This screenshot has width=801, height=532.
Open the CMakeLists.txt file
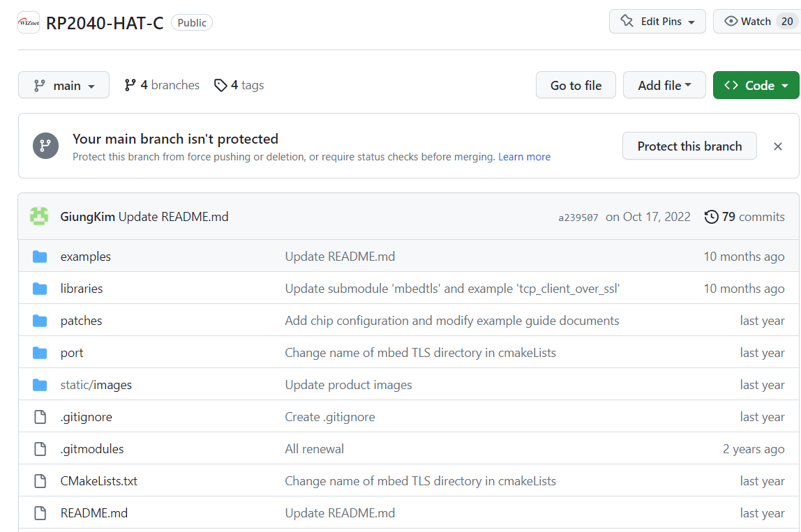pyautogui.click(x=98, y=481)
